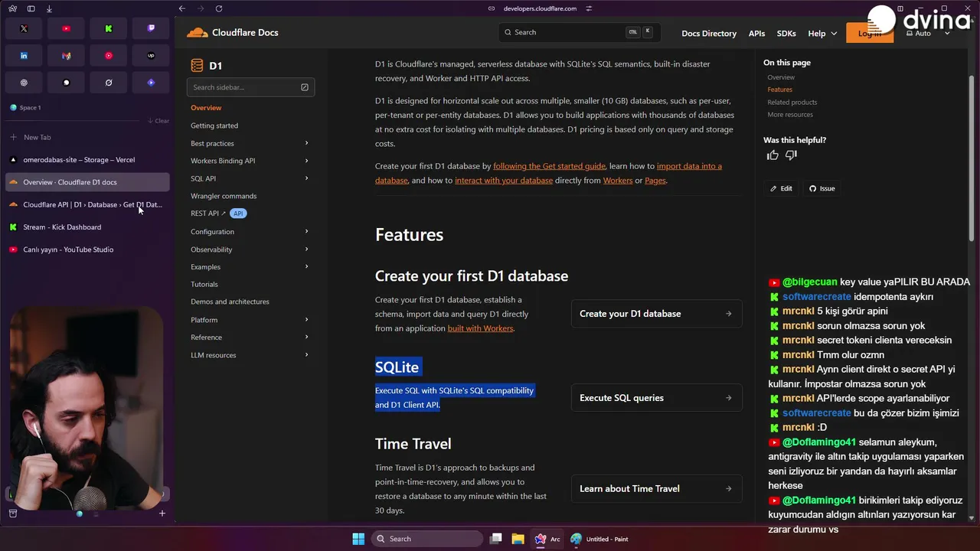The image size is (980, 551).
Task: Open Docs Directory in top nav
Action: [709, 33]
